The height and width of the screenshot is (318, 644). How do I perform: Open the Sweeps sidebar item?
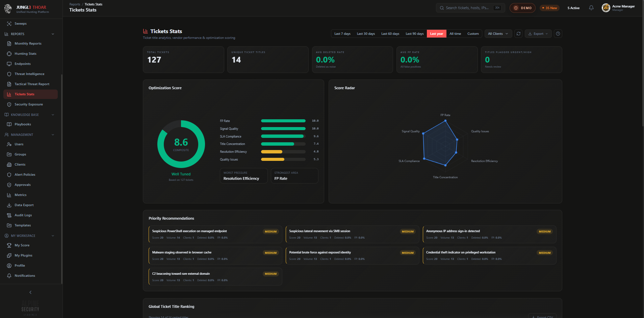[30, 24]
